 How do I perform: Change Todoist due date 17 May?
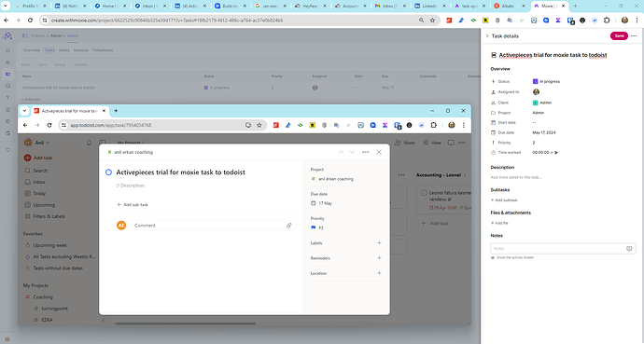pyautogui.click(x=322, y=203)
